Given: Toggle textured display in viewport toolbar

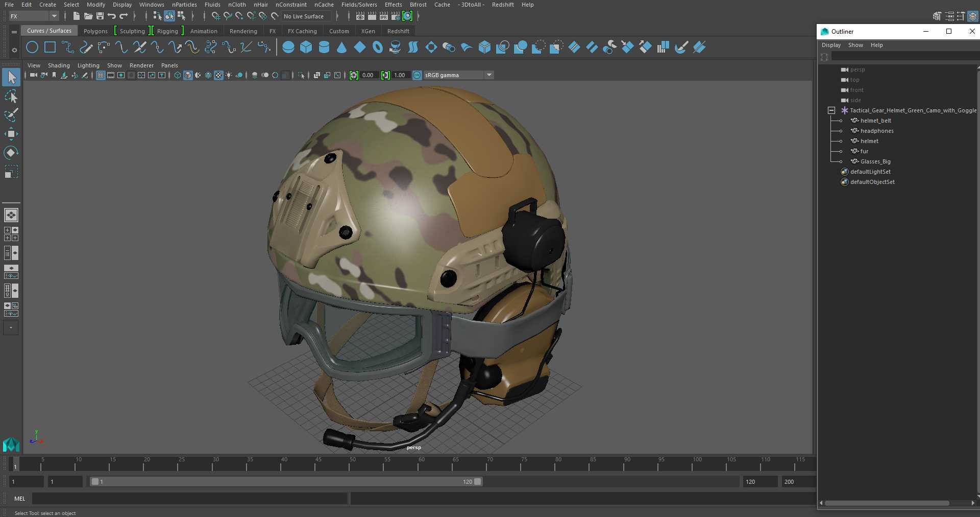Looking at the screenshot, I should (x=218, y=75).
